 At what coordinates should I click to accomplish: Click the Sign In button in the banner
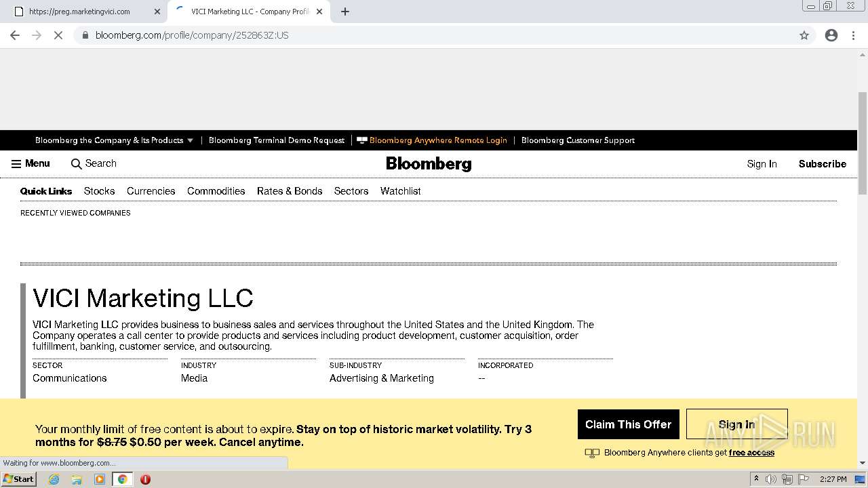736,424
